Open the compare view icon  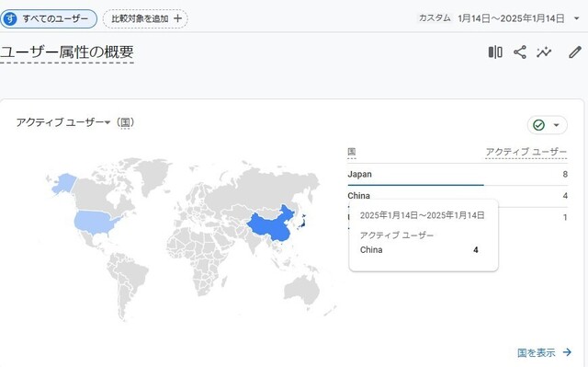click(495, 52)
